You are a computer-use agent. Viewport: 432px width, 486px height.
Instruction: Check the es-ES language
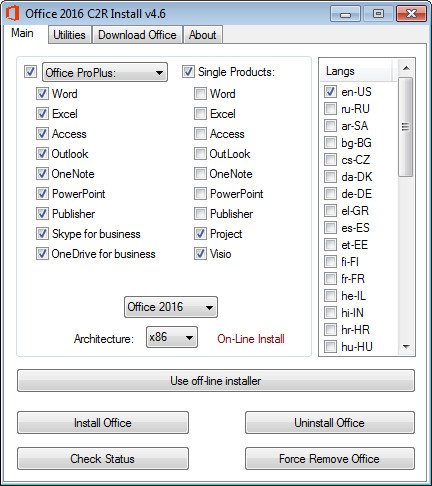(x=330, y=227)
